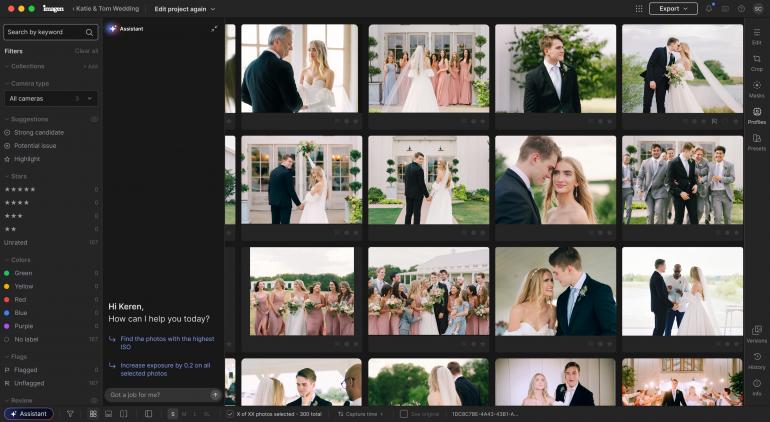The width and height of the screenshot is (770, 422).
Task: Switch to grid view in bottom bar
Action: click(93, 414)
